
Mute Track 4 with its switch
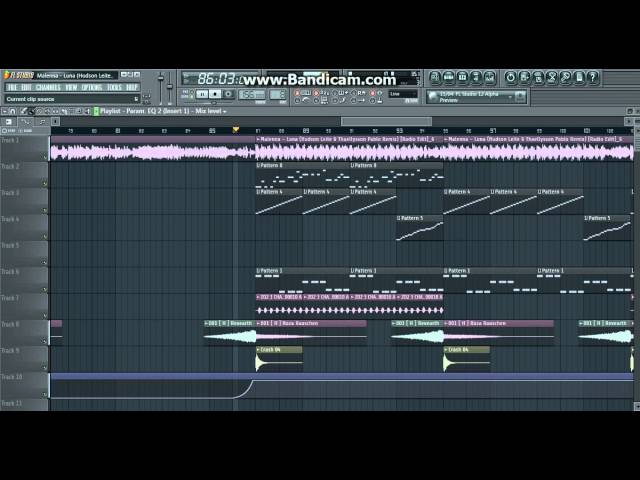pyautogui.click(x=44, y=236)
